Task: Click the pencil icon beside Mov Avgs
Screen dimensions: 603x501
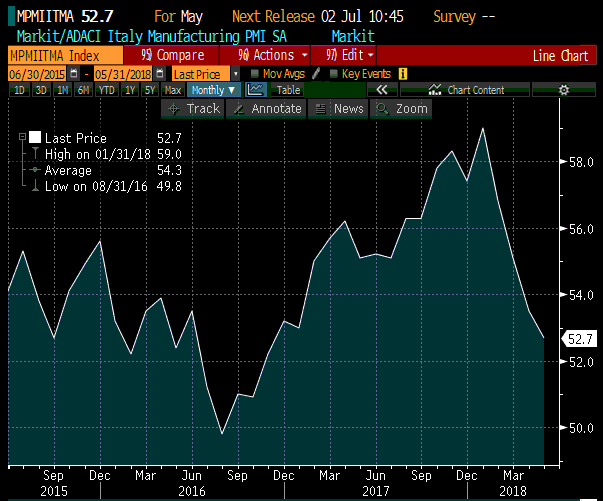Action: (x=316, y=73)
